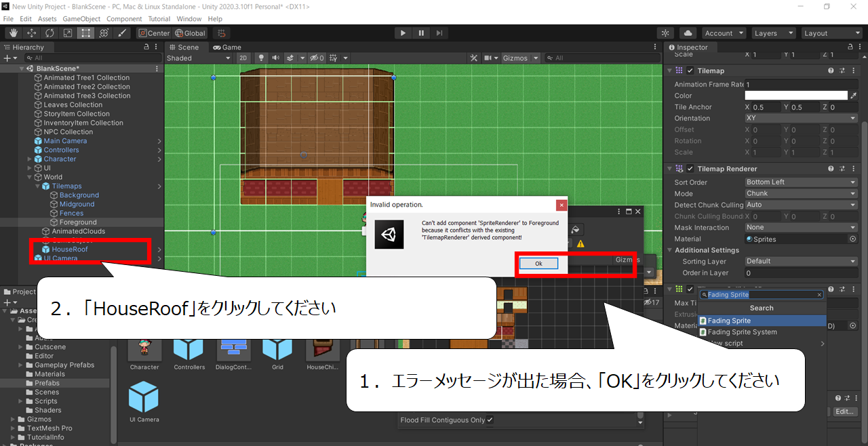The image size is (868, 446).
Task: Open Tilemap component preset settings icon
Action: click(x=842, y=70)
